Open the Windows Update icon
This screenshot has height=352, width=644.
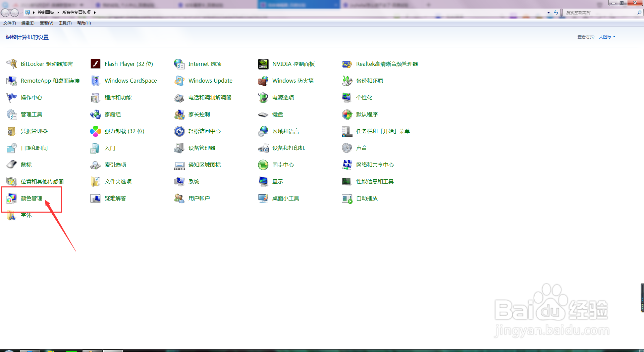[x=179, y=81]
